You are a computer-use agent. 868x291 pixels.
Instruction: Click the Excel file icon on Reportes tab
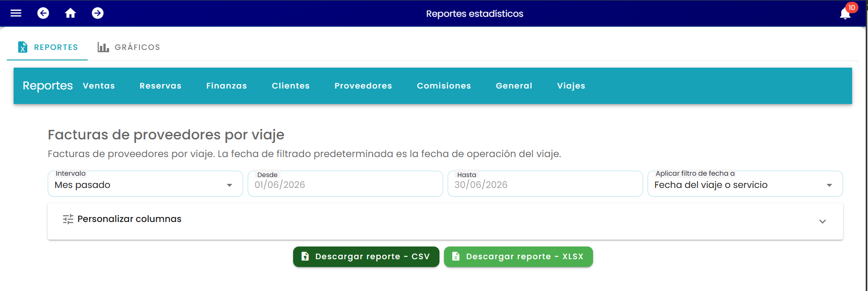22,47
